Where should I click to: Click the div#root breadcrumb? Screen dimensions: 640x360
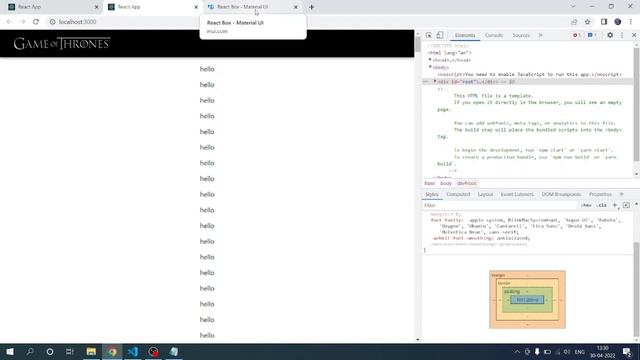(467, 183)
